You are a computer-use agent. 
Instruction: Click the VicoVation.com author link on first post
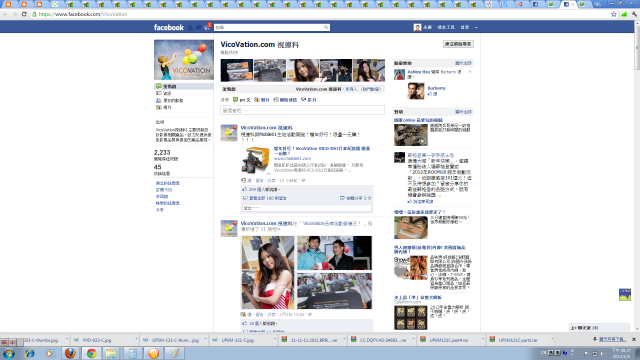coord(267,128)
